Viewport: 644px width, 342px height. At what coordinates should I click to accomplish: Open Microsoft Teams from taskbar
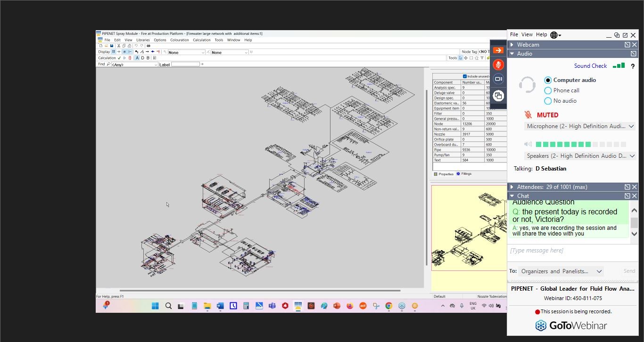click(x=272, y=306)
